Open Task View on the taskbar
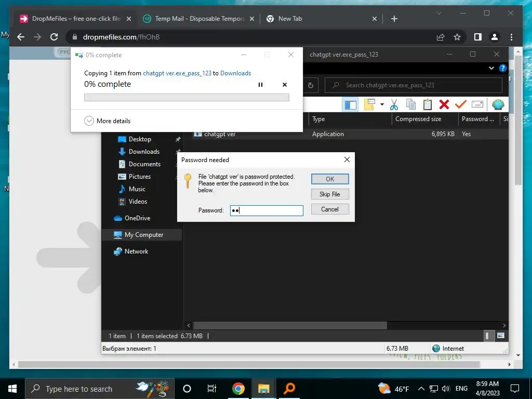532x399 pixels. pos(212,389)
